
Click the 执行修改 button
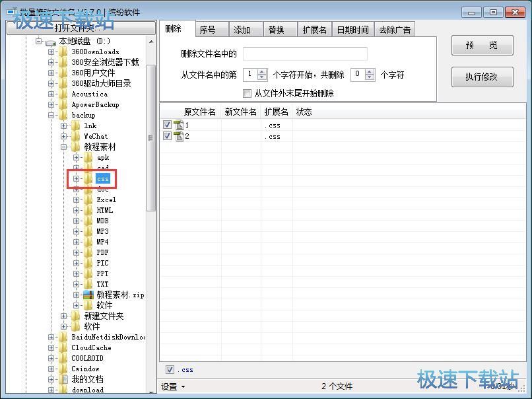pyautogui.click(x=482, y=77)
